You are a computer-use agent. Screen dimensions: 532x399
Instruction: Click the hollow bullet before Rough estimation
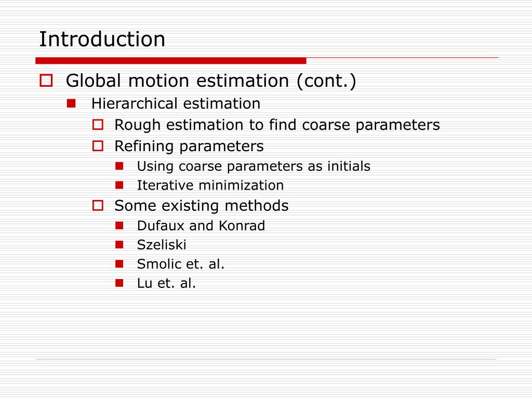pos(98,125)
